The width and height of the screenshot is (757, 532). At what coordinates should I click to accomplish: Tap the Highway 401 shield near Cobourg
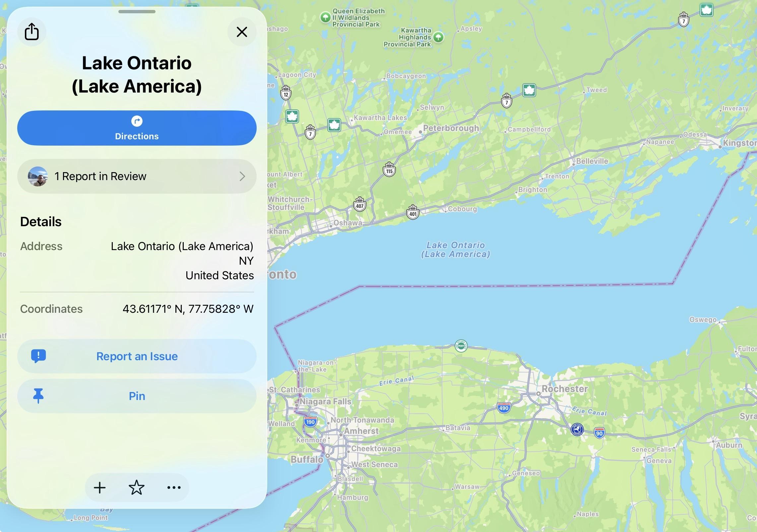(x=413, y=212)
